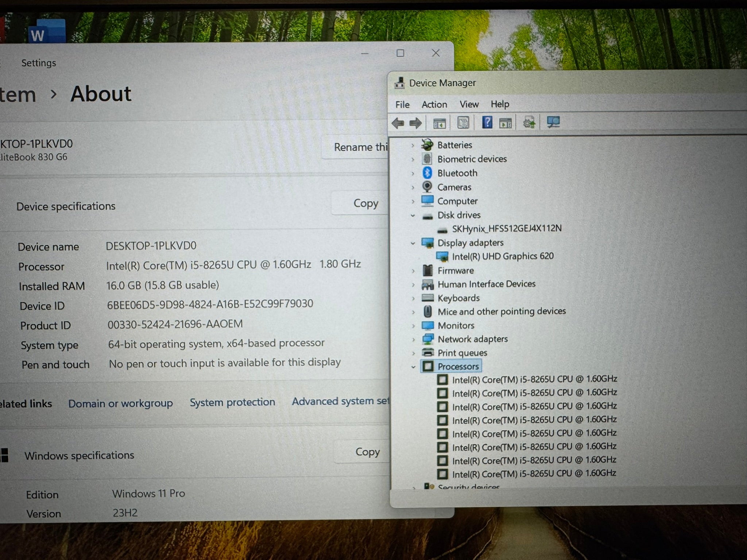Click the Back arrow in Device Manager toolbar
This screenshot has height=560, width=747.
click(398, 123)
